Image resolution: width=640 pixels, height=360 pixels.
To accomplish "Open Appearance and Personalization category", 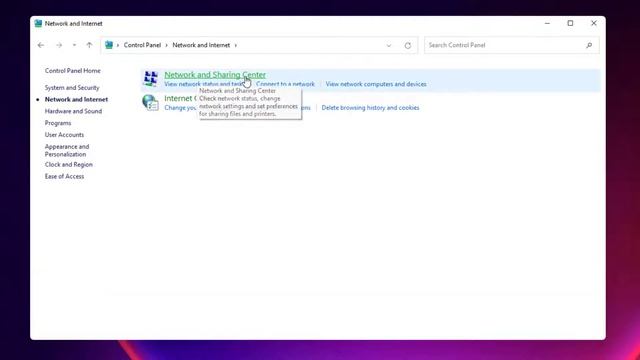I will pyautogui.click(x=67, y=150).
